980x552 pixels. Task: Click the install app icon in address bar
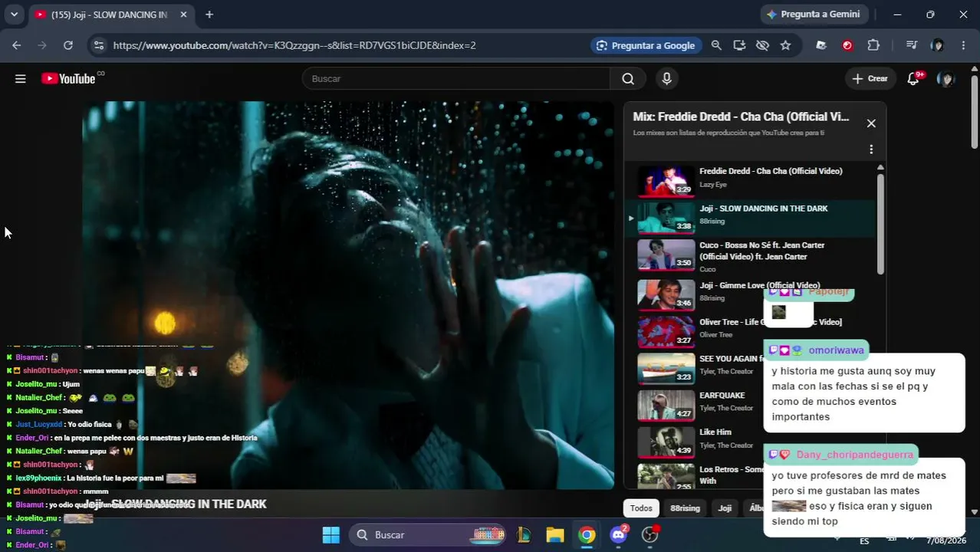739,45
